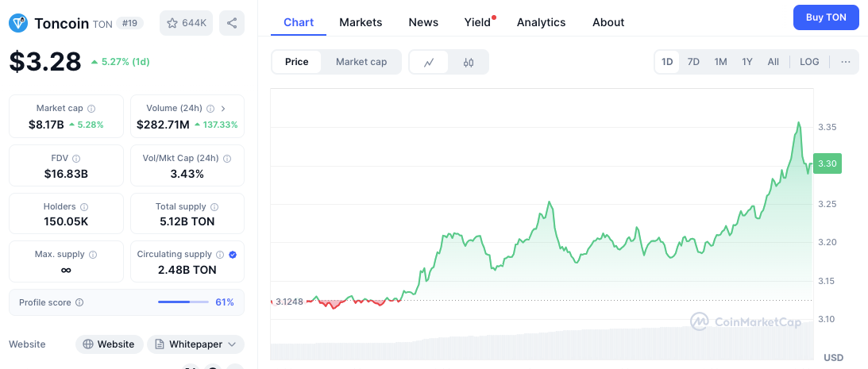This screenshot has width=868, height=369.
Task: Switch to the Analytics tab
Action: tap(541, 22)
